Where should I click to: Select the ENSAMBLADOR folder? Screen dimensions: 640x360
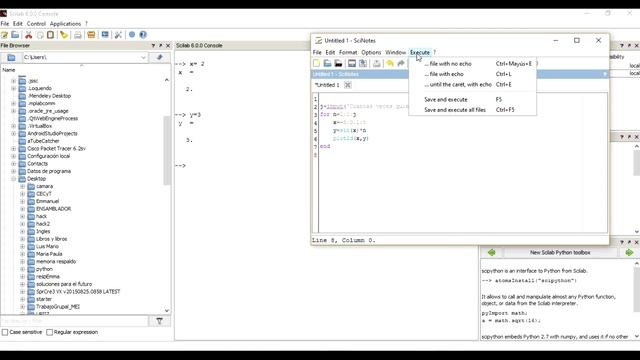click(53, 209)
